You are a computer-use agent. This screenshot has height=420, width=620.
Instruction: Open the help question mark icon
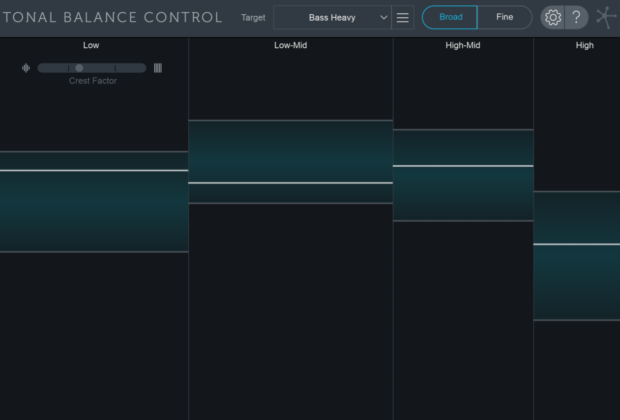577,17
